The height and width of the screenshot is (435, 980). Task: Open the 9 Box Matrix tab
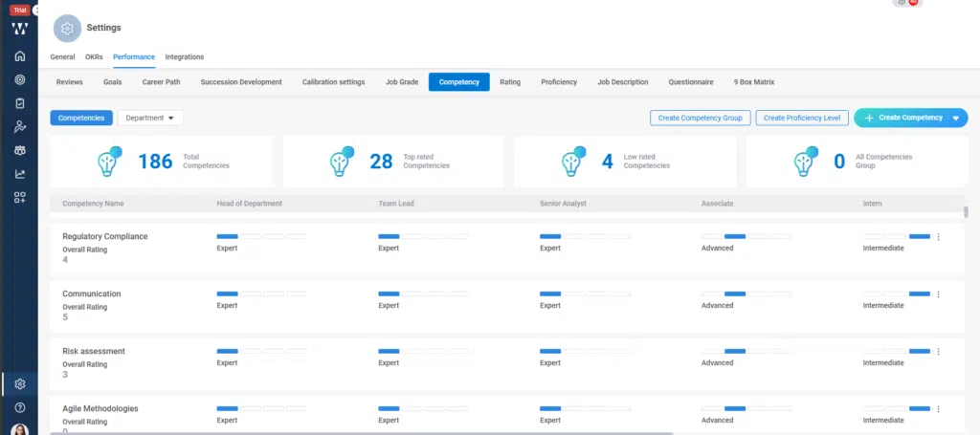pyautogui.click(x=753, y=82)
